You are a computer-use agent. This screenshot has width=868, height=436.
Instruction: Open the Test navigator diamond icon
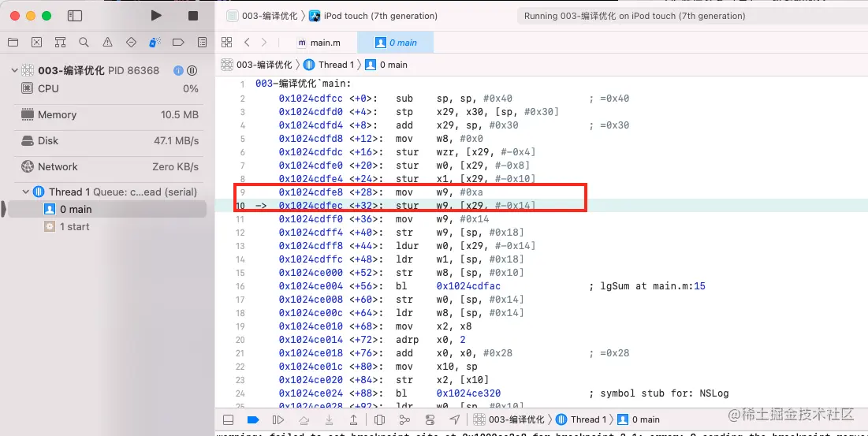[x=131, y=42]
